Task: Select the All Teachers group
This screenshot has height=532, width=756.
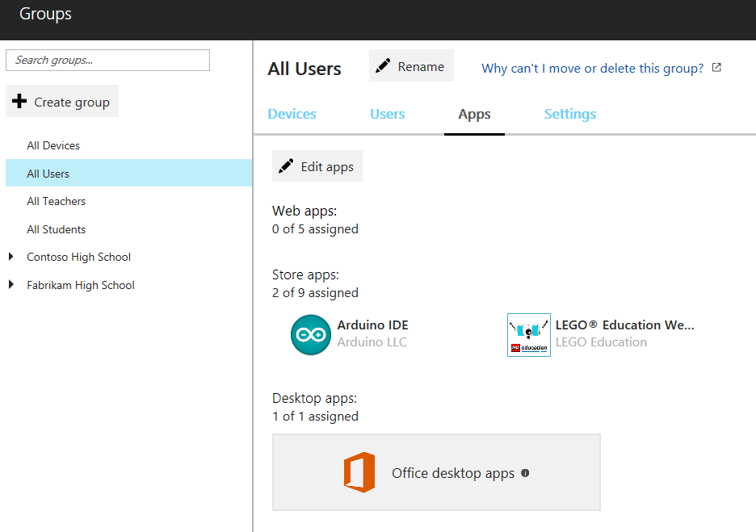Action: [57, 202]
